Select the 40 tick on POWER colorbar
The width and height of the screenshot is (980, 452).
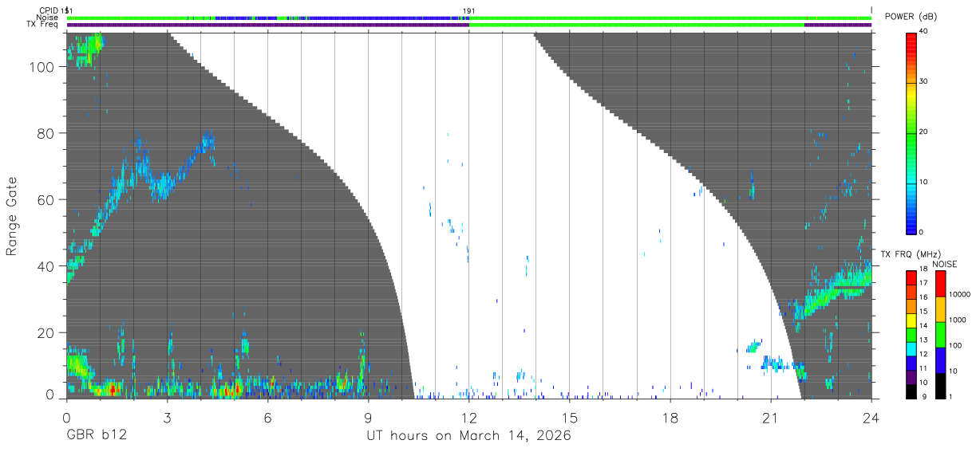tap(924, 32)
